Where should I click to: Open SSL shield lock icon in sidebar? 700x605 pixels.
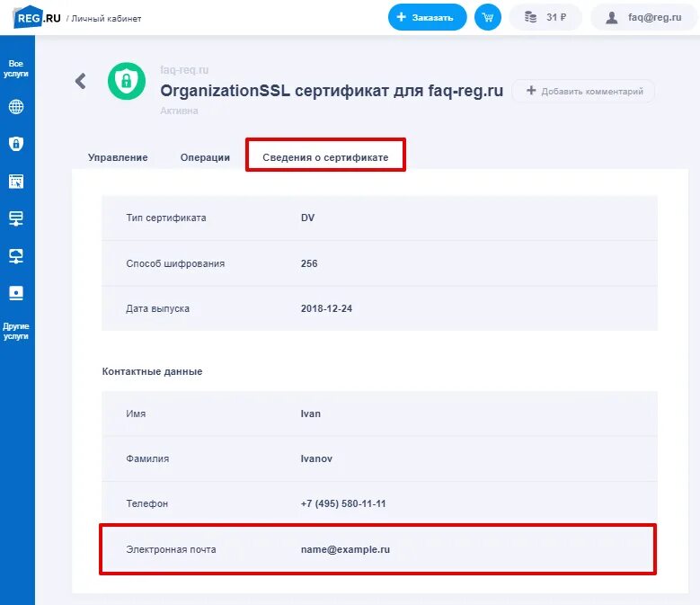[x=16, y=144]
